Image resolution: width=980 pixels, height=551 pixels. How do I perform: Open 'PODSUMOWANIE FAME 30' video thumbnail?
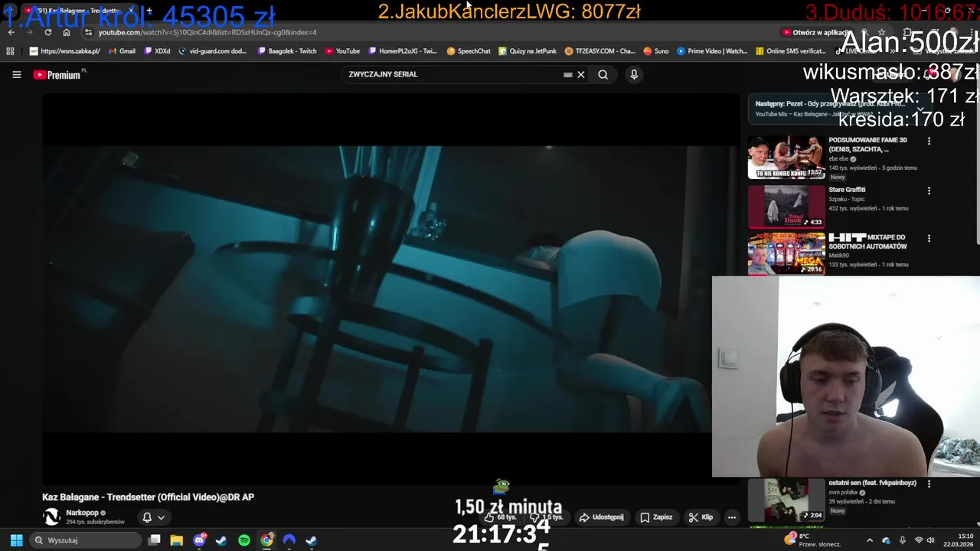pos(786,158)
